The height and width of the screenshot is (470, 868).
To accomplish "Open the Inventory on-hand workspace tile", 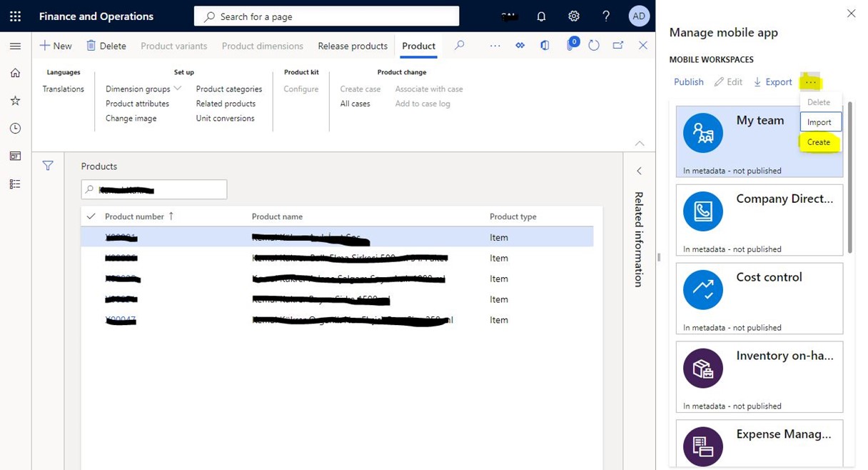I will [x=759, y=376].
